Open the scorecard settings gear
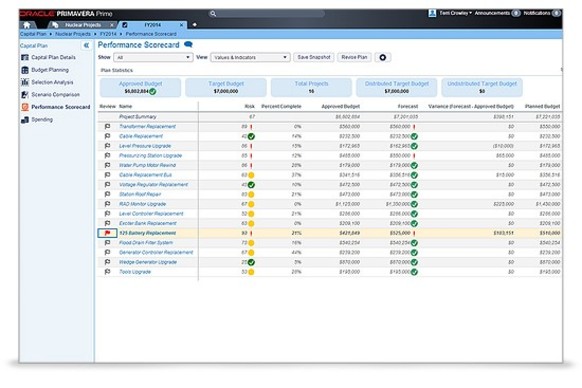582x388 pixels. pos(383,58)
